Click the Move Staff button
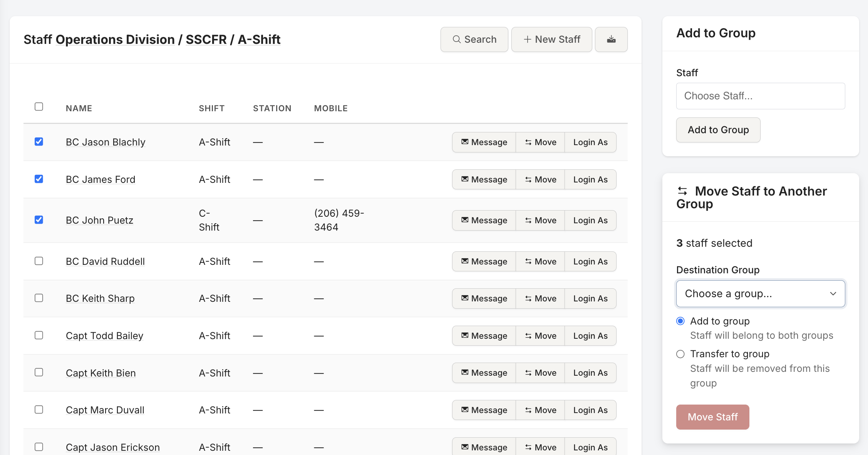The width and height of the screenshot is (868, 455). (x=713, y=417)
